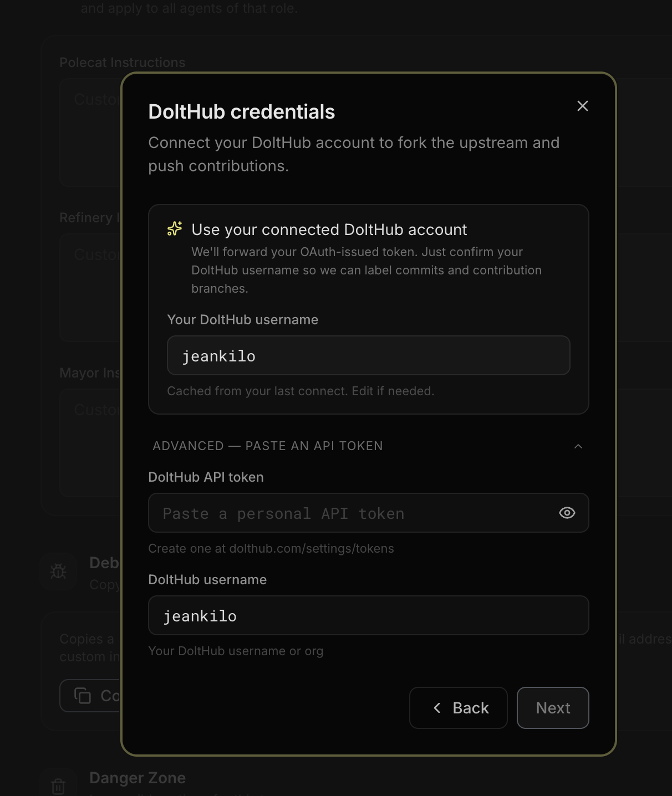672x796 pixels.
Task: Click the sparkle icon beside connected account
Action: pyautogui.click(x=175, y=229)
